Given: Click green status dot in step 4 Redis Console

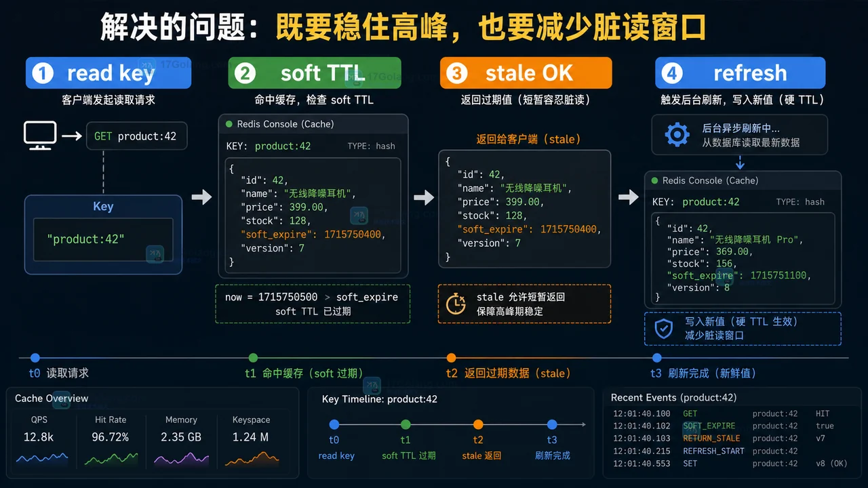Looking at the screenshot, I should [x=654, y=180].
